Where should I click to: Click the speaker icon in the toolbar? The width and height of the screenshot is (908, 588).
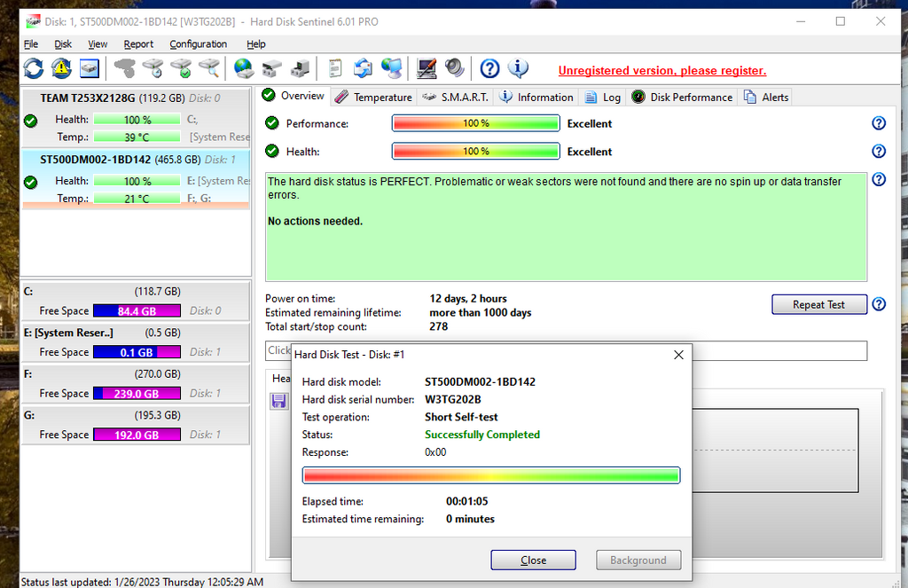[x=454, y=68]
